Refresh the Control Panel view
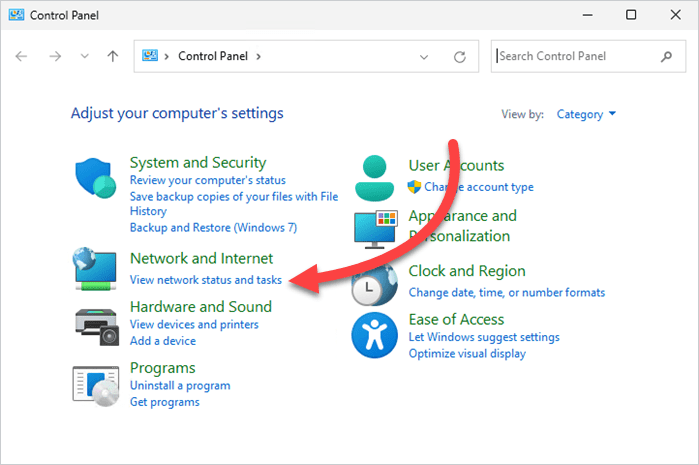The height and width of the screenshot is (465, 699). [460, 57]
